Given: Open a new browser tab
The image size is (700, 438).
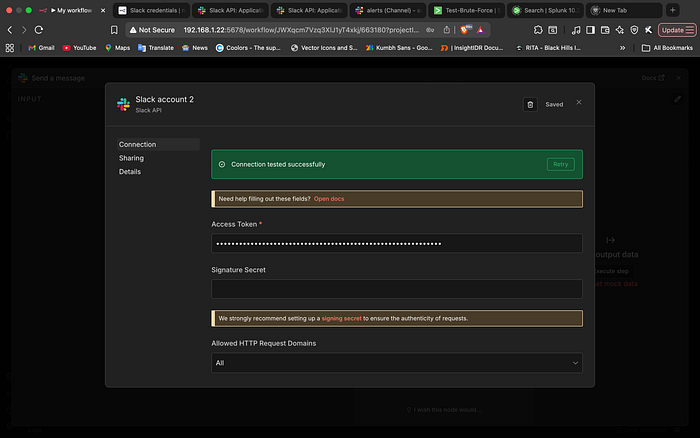Looking at the screenshot, I should pos(672,10).
